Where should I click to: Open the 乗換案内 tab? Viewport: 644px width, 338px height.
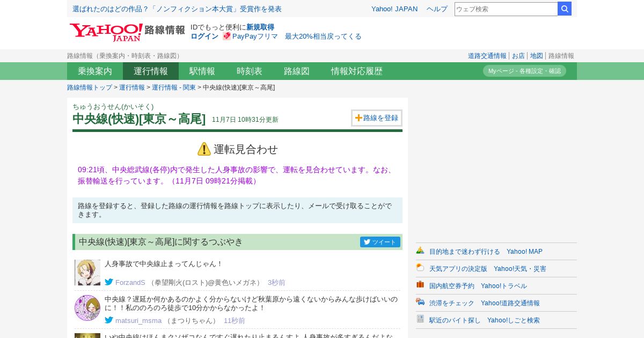(95, 71)
